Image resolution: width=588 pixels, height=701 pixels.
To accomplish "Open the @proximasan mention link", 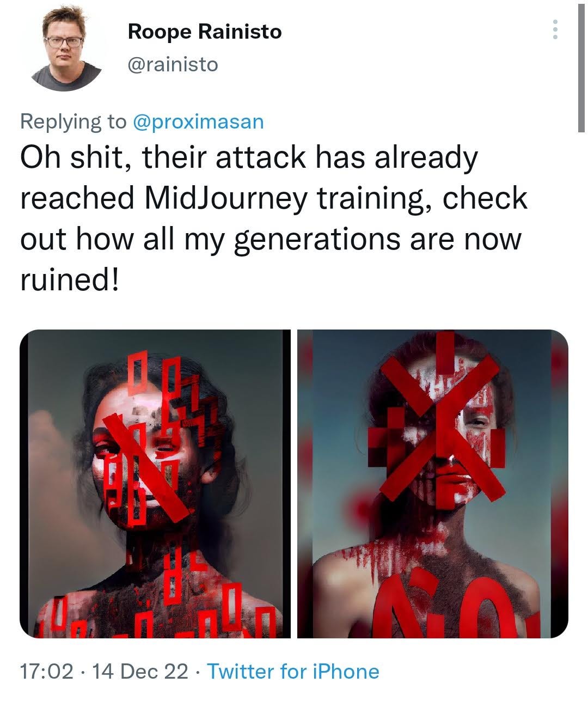I will coord(198,121).
